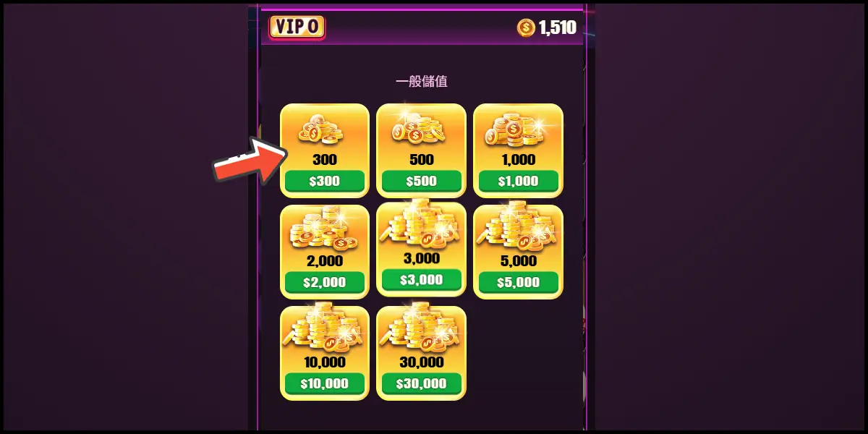The width and height of the screenshot is (868, 434).
Task: Select the 2,000 coin pile icon
Action: click(x=325, y=230)
